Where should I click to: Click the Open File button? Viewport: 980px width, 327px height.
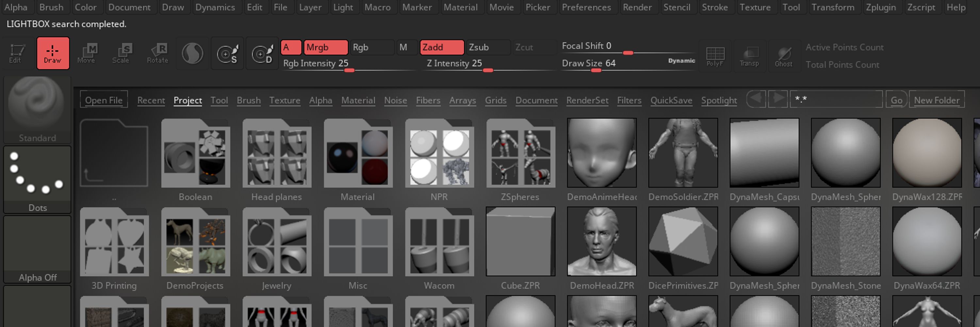(104, 99)
